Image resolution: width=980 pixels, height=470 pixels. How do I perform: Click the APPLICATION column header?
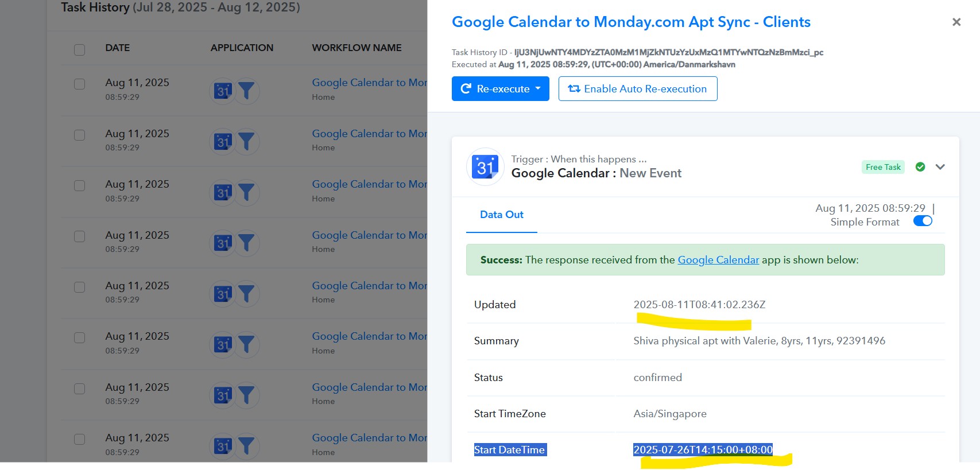[242, 48]
